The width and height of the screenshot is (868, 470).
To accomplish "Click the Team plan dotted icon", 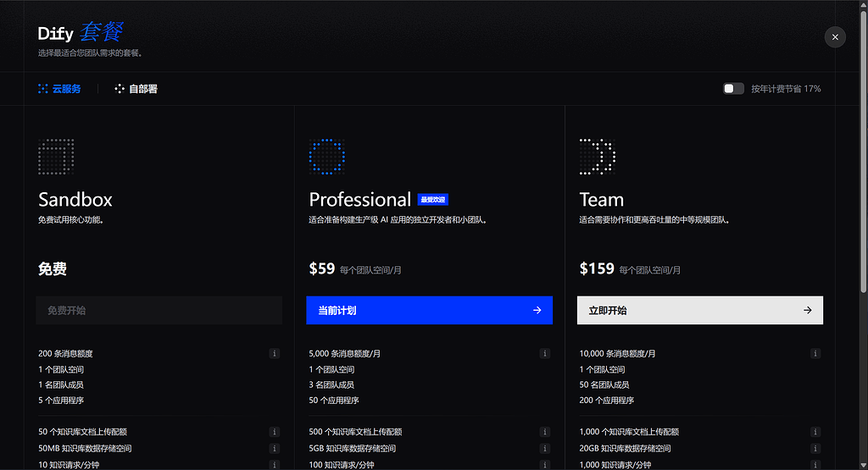I will pos(598,157).
